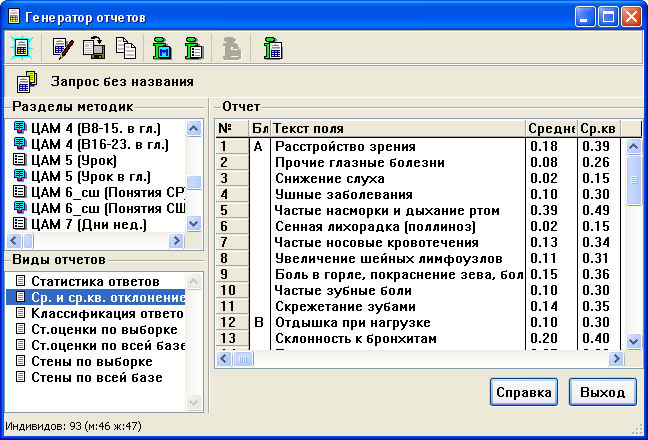Screen dimensions: 648x440
Task: Select 'ЦАМ 5 (Урок в гл.)' section
Action: pos(95,176)
